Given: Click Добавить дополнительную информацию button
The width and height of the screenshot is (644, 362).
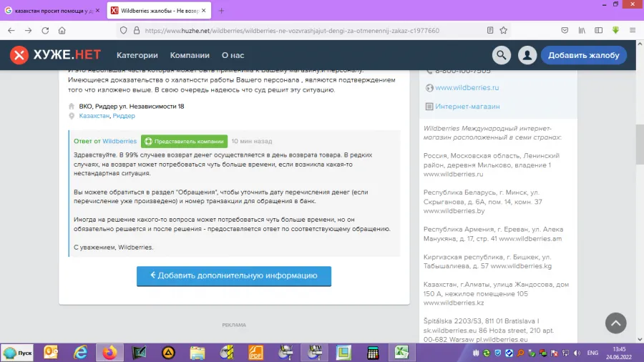Looking at the screenshot, I should (x=234, y=276).
